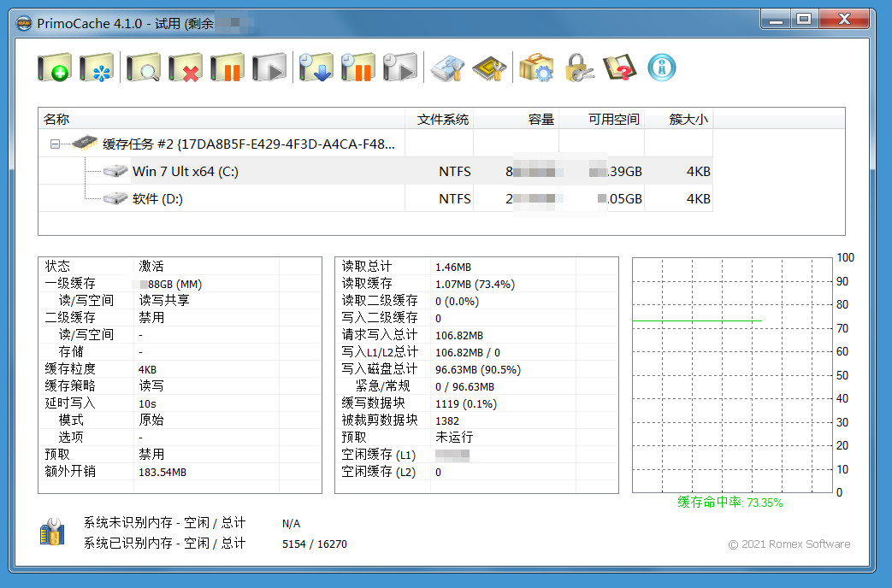Click the 4KB cluster size for D:
Screen dimensions: 892x588
tap(698, 198)
